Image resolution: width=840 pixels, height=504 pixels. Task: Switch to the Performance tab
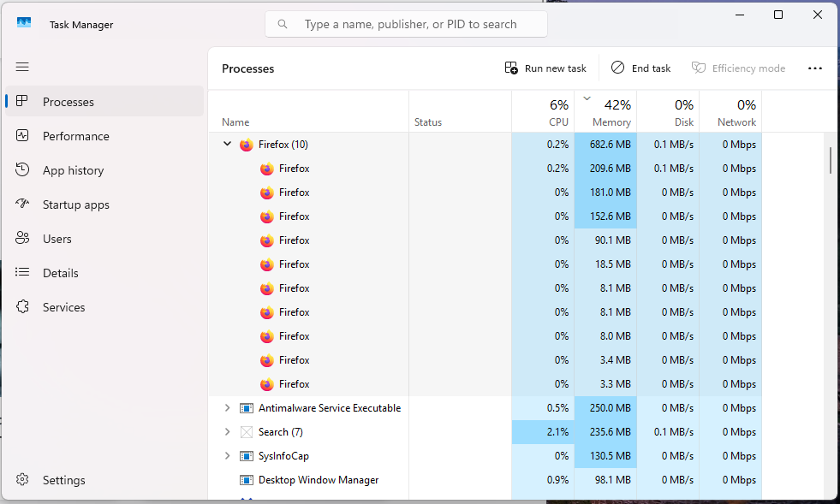[104, 135]
